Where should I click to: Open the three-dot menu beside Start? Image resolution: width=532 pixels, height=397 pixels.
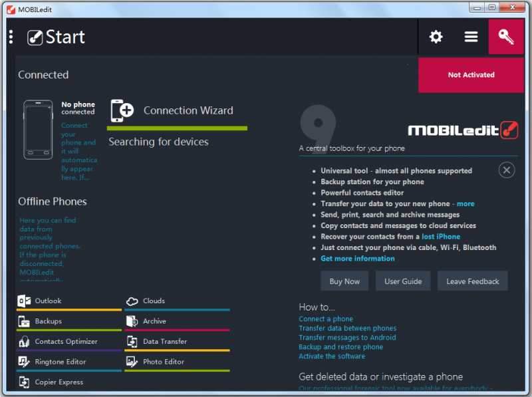tap(10, 37)
